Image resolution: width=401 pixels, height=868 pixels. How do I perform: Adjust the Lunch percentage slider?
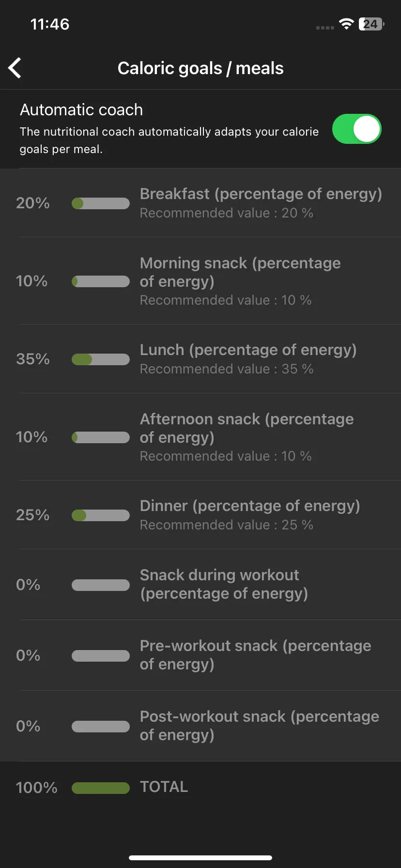tap(101, 359)
